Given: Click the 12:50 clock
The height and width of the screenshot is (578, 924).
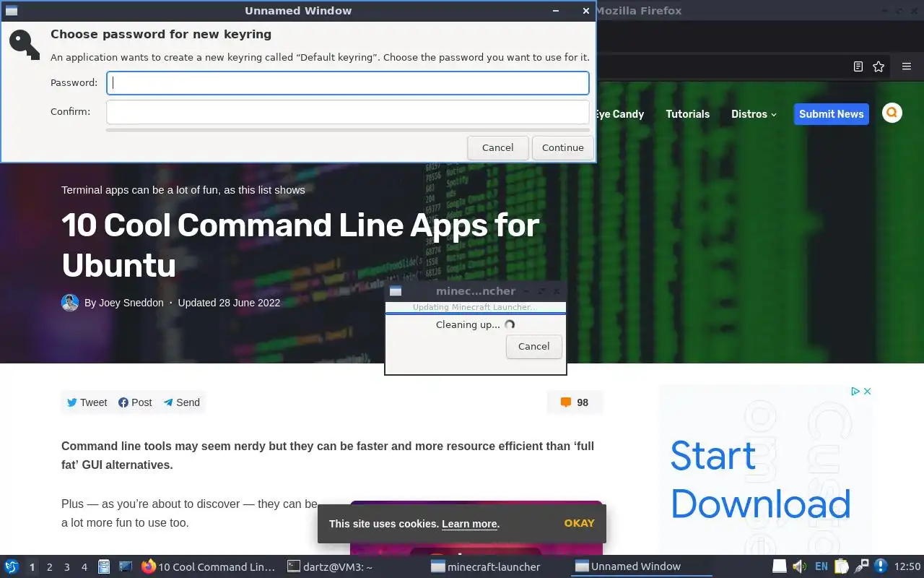Looking at the screenshot, I should pyautogui.click(x=907, y=566).
